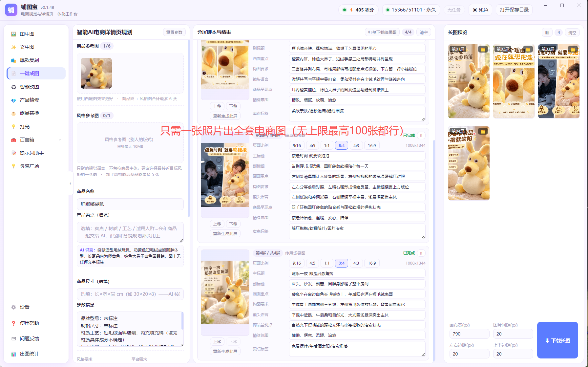Open the 商品替换 sidebar icon
This screenshot has height=367, width=588.
click(13, 113)
